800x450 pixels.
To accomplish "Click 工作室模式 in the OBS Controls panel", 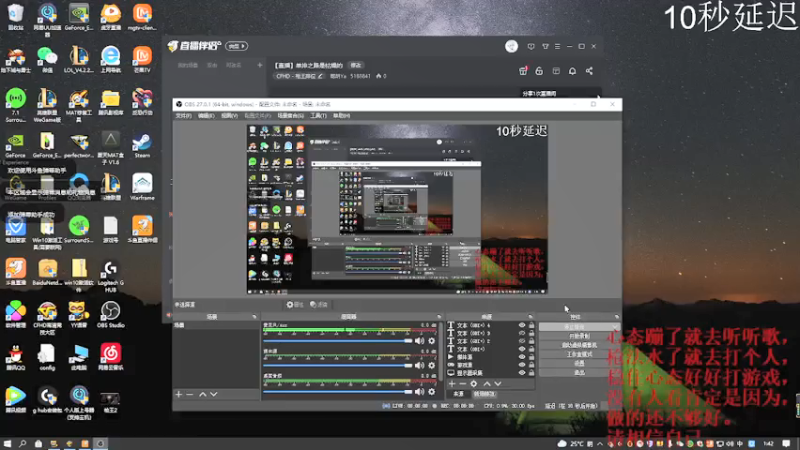I will pos(579,355).
